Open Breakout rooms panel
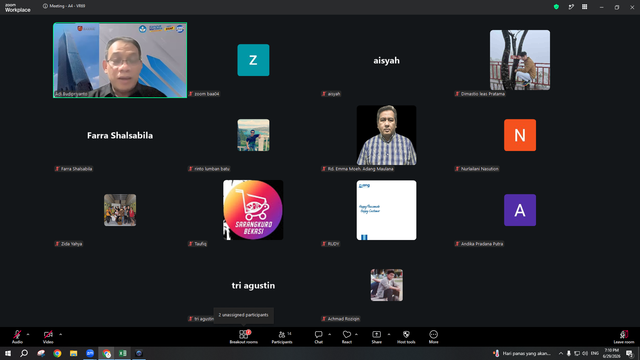 point(244,337)
